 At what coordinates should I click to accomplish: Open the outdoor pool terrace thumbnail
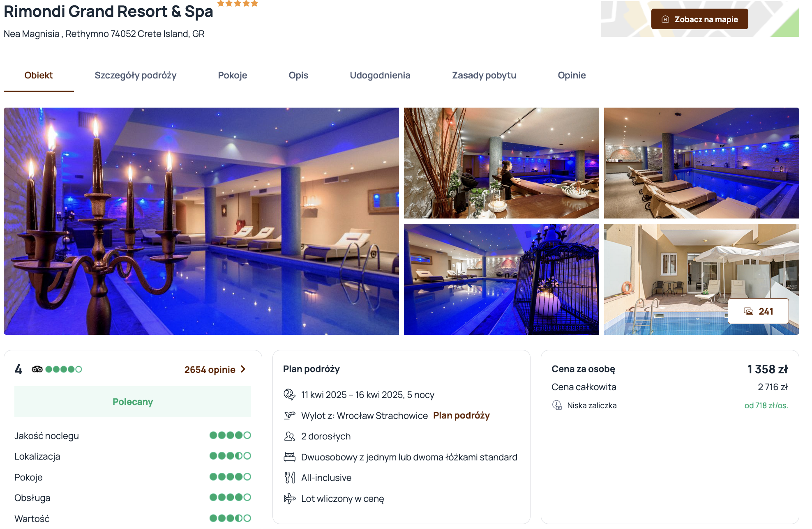pyautogui.click(x=701, y=279)
